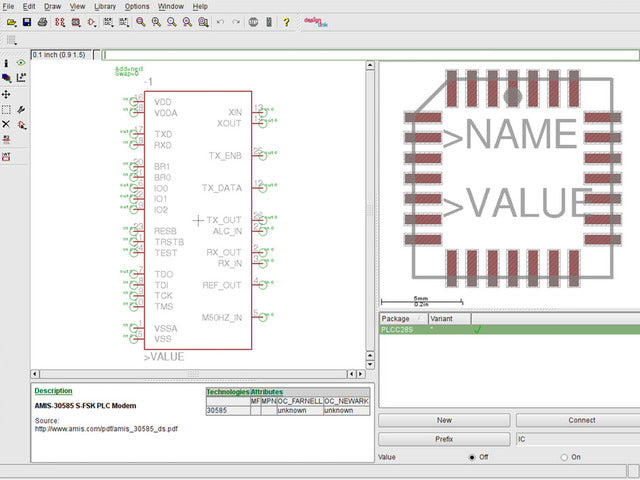640x480 pixels.
Task: Click the Zoom to fit magnifier icon
Action: coord(142,22)
